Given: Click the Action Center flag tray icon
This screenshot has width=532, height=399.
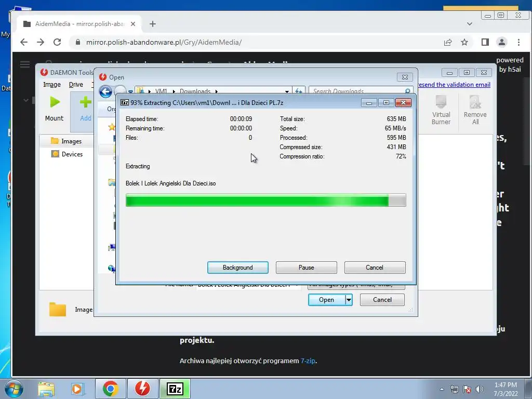Looking at the screenshot, I should pyautogui.click(x=467, y=389).
